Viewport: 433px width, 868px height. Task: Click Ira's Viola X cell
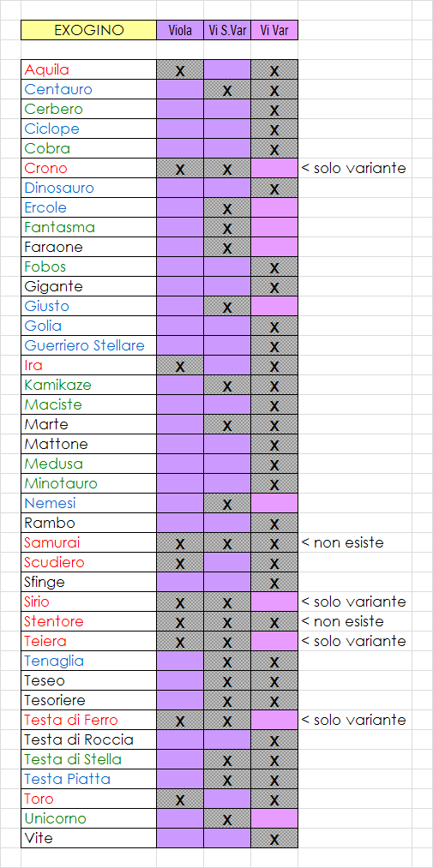tap(180, 365)
